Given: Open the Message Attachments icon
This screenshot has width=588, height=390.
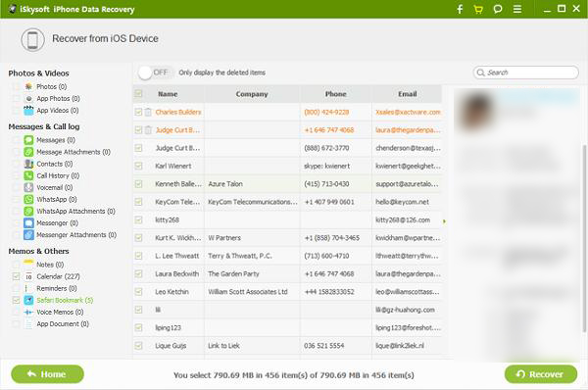Looking at the screenshot, I should pos(28,152).
